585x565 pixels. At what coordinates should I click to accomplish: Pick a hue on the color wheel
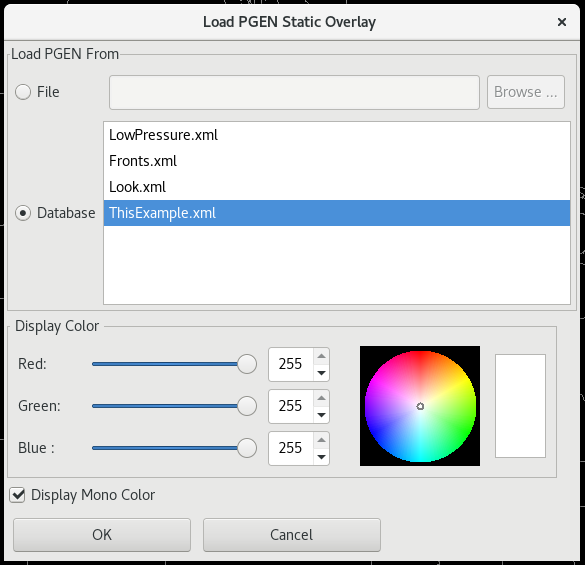(x=420, y=406)
